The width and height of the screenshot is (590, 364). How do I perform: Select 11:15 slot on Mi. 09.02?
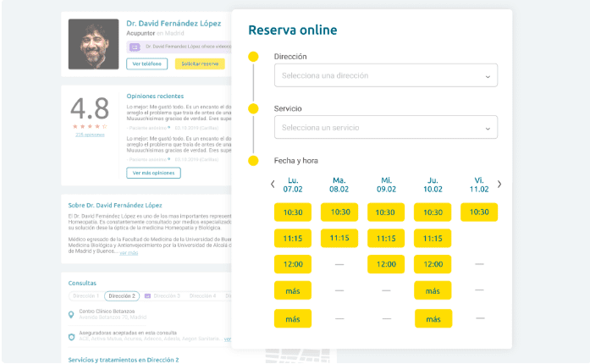pos(386,238)
